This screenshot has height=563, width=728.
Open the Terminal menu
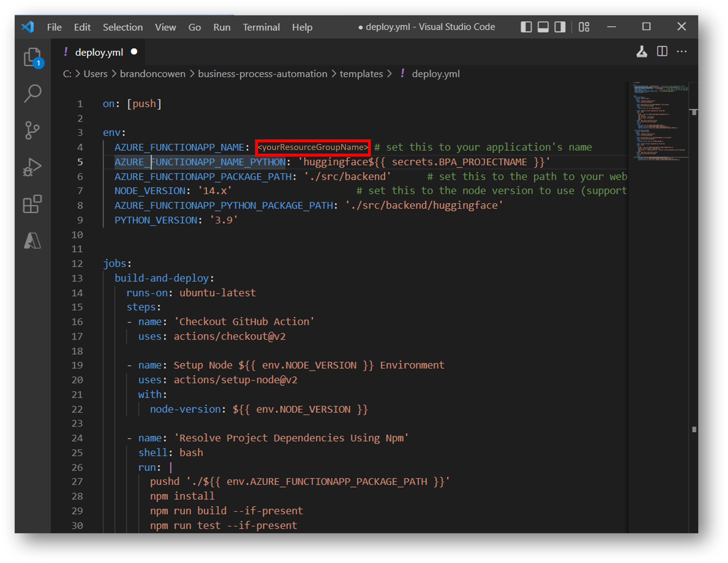(x=261, y=27)
